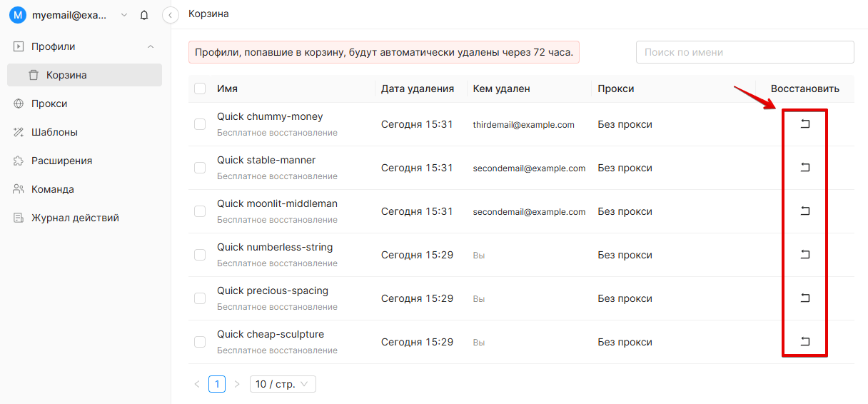Click myemail@exa... account name
Viewport: 868px width, 404px height.
click(x=69, y=15)
